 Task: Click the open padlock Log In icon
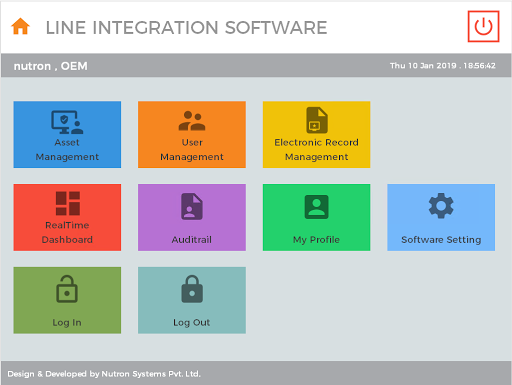click(67, 289)
